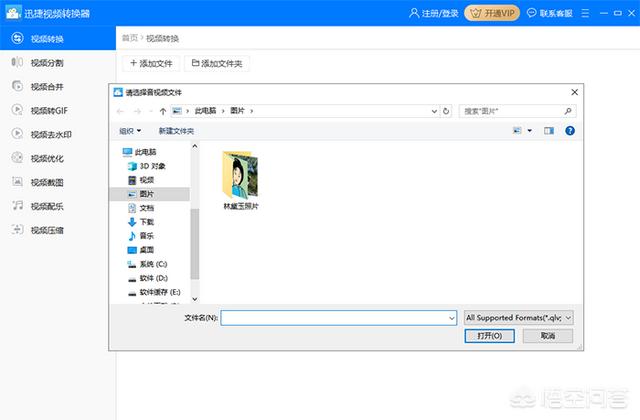Select the 视频去水印 tool
The height and width of the screenshot is (420, 640).
pyautogui.click(x=49, y=134)
